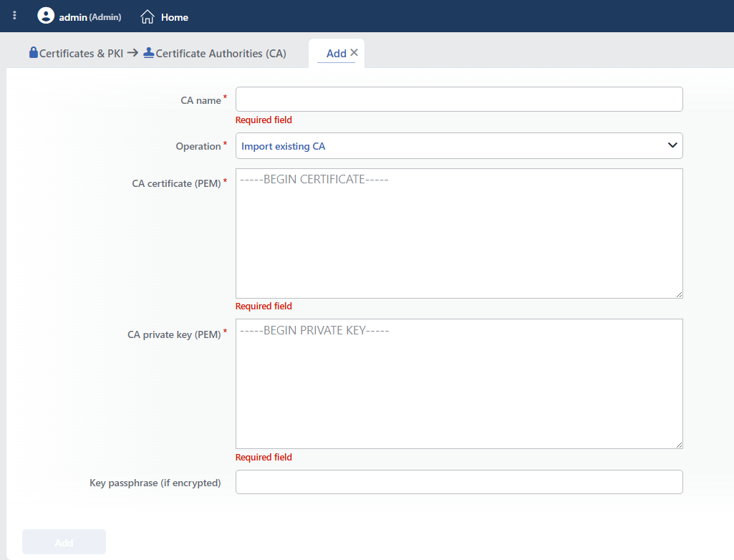This screenshot has width=734, height=560.
Task: Focus the CA name field
Action: (459, 100)
